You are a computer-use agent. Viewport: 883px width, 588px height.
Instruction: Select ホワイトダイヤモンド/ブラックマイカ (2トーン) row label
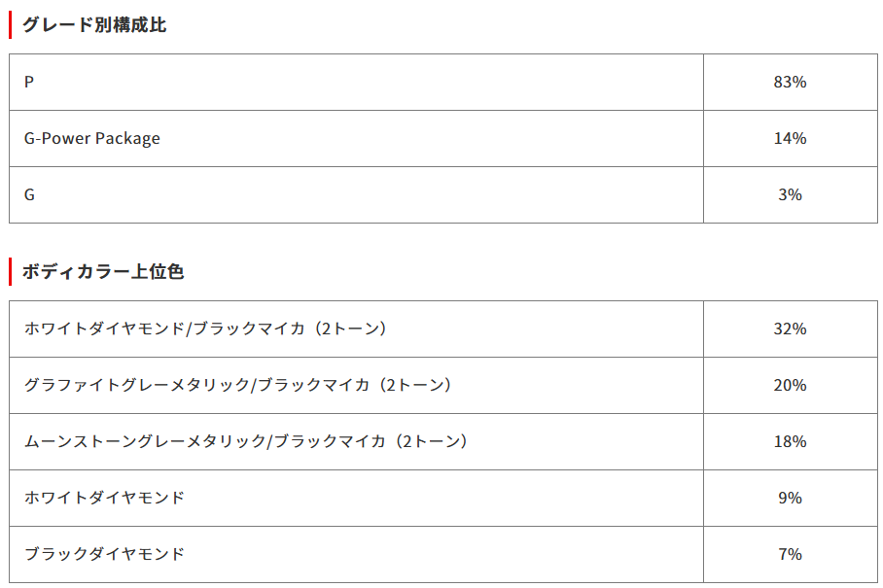click(x=206, y=329)
